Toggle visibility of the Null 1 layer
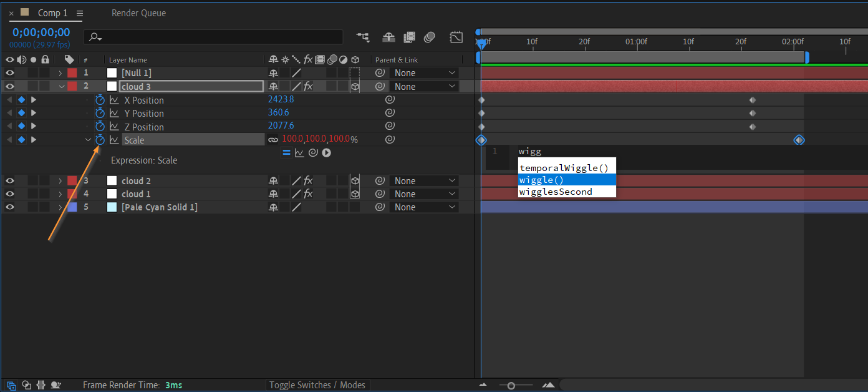 coord(10,73)
